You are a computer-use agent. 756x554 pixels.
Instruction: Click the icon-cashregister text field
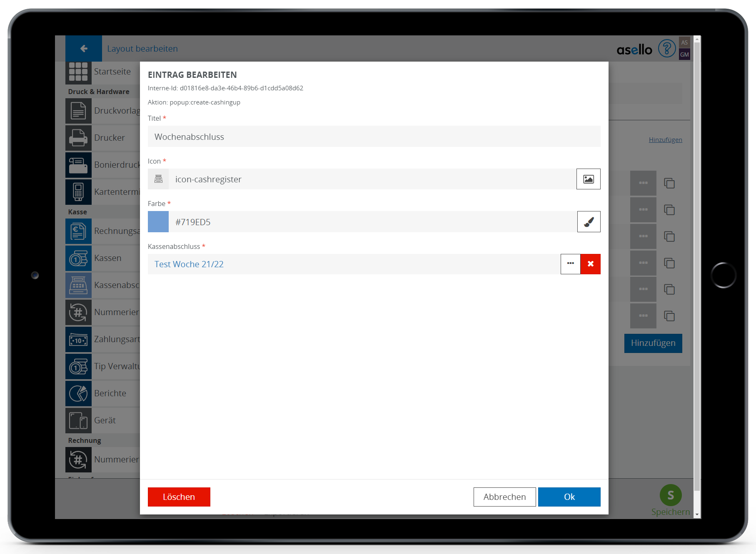coord(372,179)
